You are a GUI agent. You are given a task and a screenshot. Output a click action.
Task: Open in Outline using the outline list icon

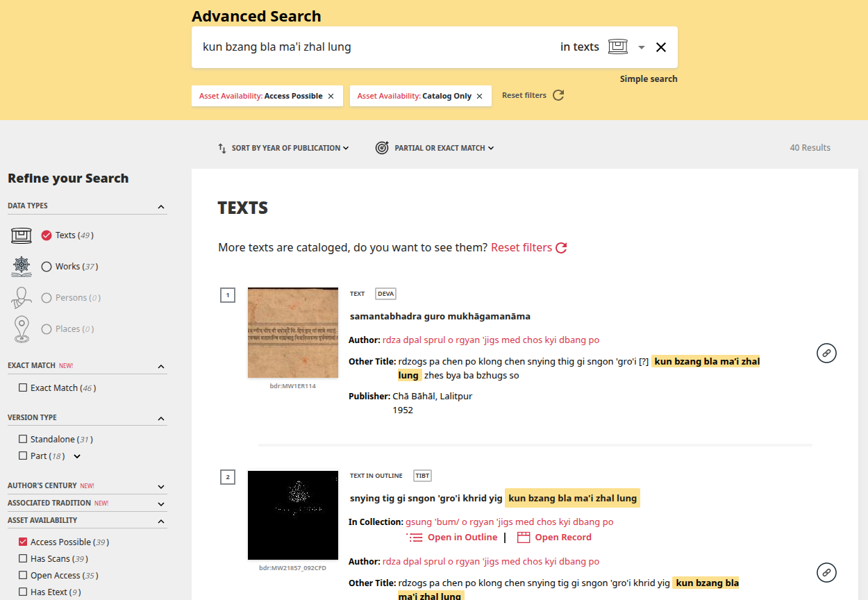click(x=415, y=537)
